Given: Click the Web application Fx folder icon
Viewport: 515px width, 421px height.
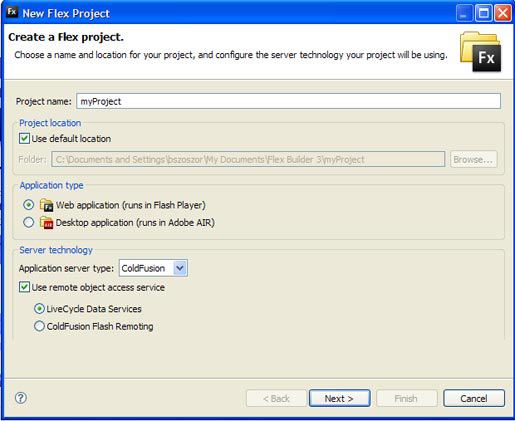Looking at the screenshot, I should (x=46, y=205).
